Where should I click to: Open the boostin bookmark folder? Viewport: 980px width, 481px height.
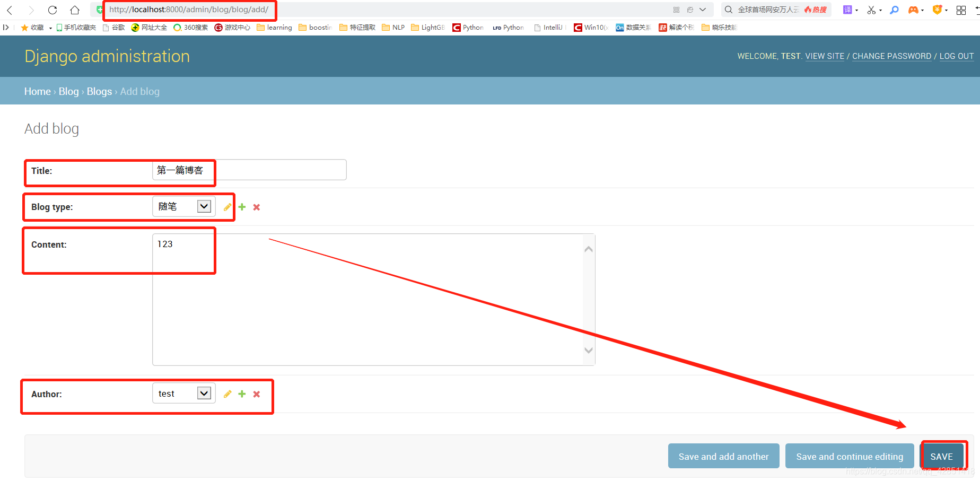316,28
